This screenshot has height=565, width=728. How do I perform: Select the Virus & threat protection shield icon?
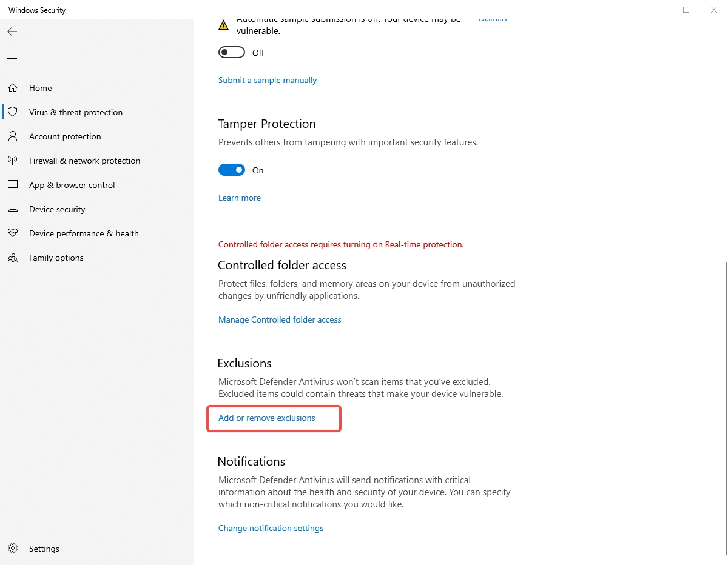pos(13,112)
